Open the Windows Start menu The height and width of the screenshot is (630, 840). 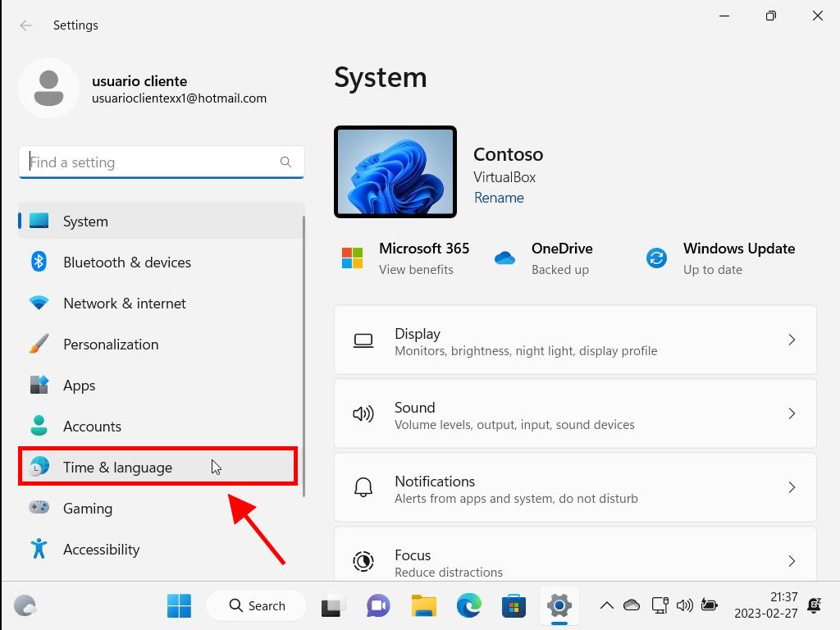point(179,606)
